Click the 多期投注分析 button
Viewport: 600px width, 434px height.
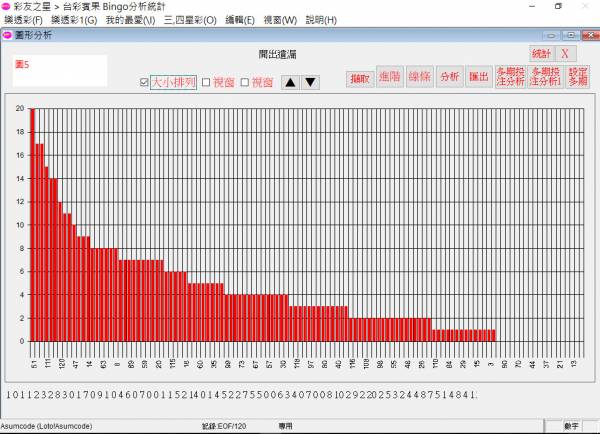click(509, 78)
